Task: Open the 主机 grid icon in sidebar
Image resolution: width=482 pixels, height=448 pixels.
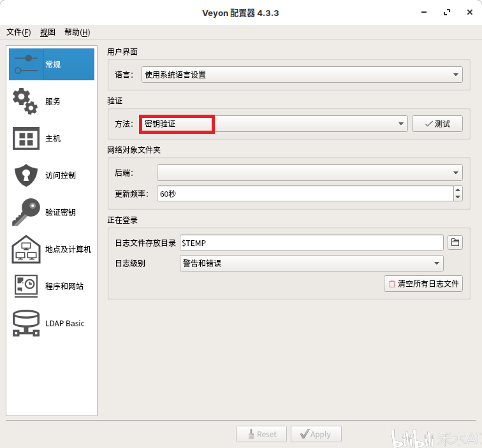Action: 26,138
